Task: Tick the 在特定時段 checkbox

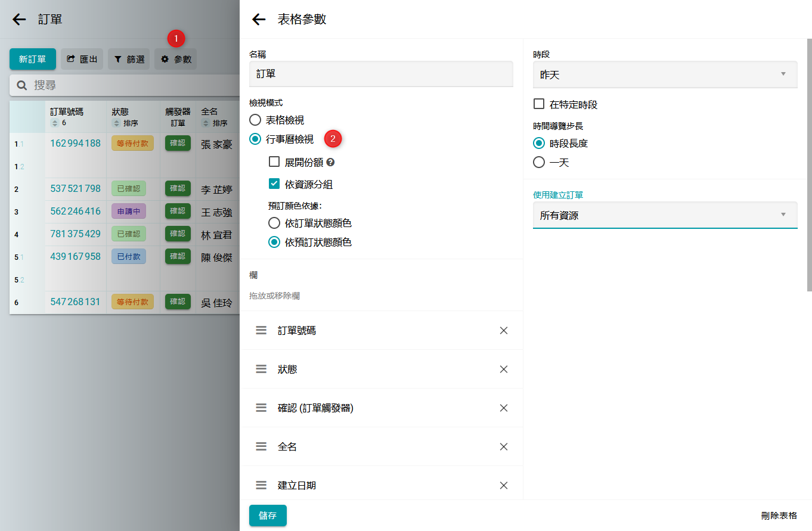Action: click(539, 104)
